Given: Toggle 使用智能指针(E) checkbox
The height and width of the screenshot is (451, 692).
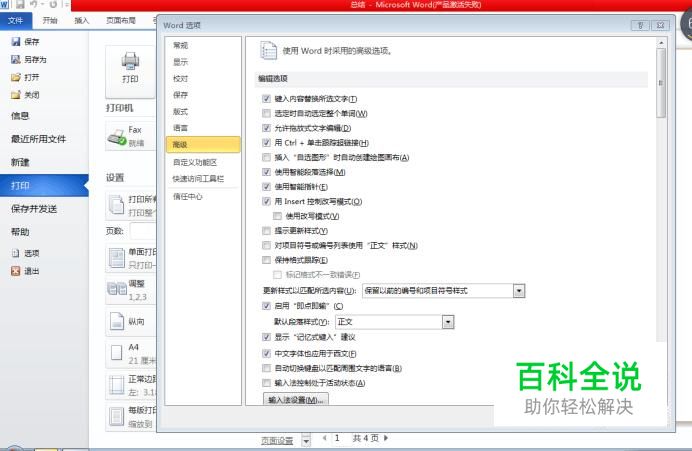Looking at the screenshot, I should (x=266, y=187).
